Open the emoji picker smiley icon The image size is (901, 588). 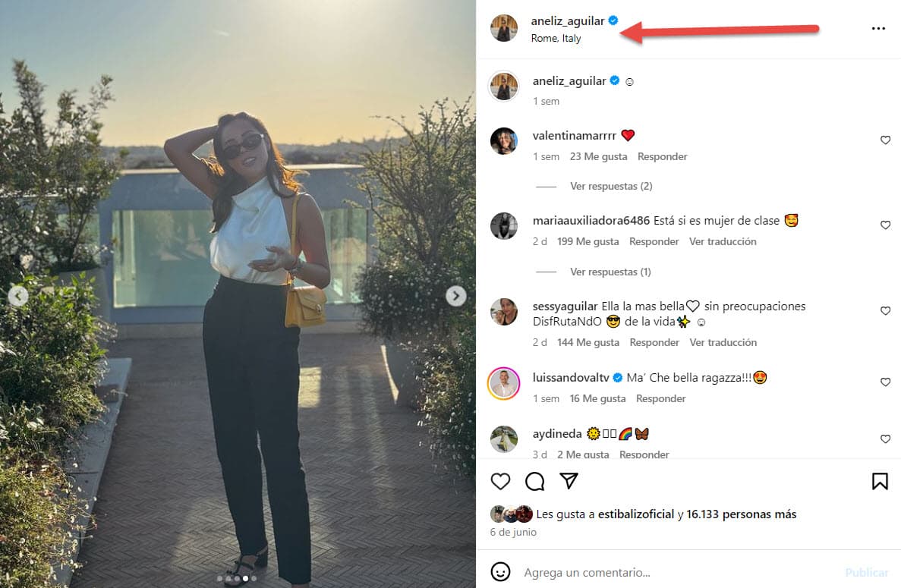click(500, 572)
